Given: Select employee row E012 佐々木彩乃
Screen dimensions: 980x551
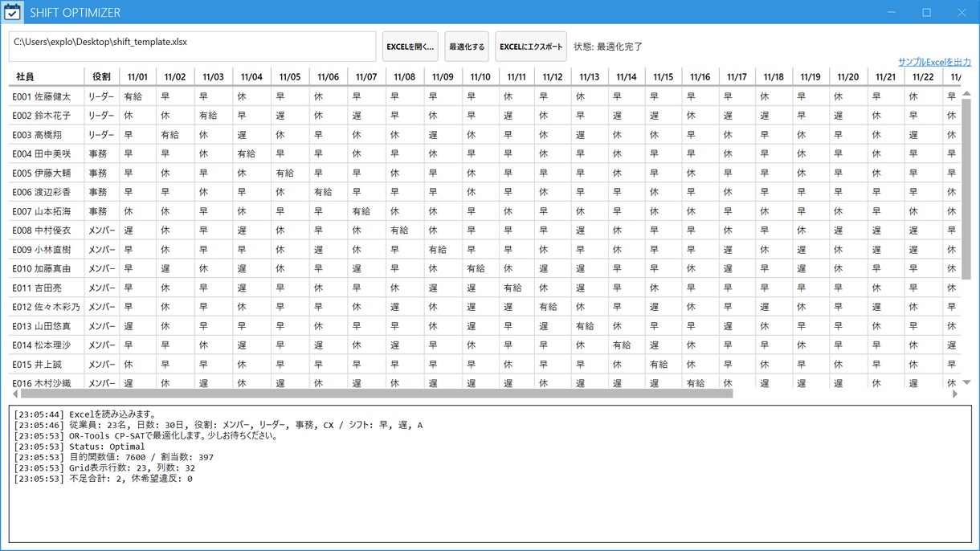Looking at the screenshot, I should click(485, 307).
